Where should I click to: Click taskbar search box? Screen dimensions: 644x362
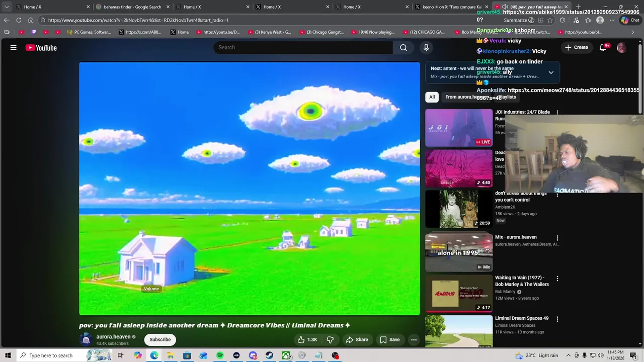point(64,355)
